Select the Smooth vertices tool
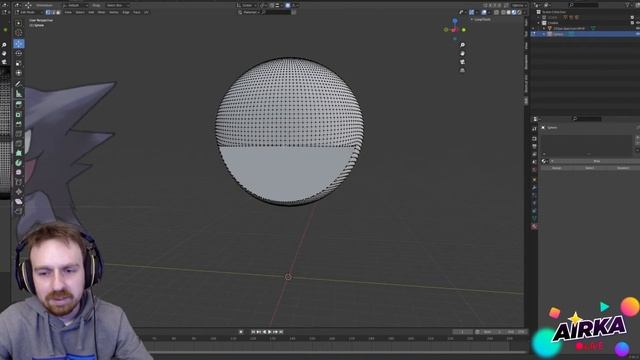This screenshot has width=640, height=360. pos(18,172)
